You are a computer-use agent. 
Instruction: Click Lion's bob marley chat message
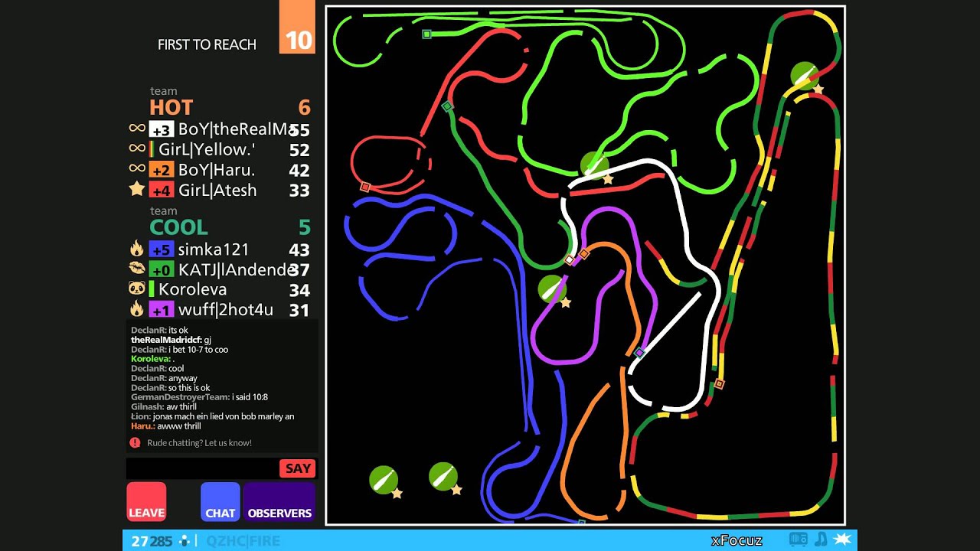click(213, 416)
